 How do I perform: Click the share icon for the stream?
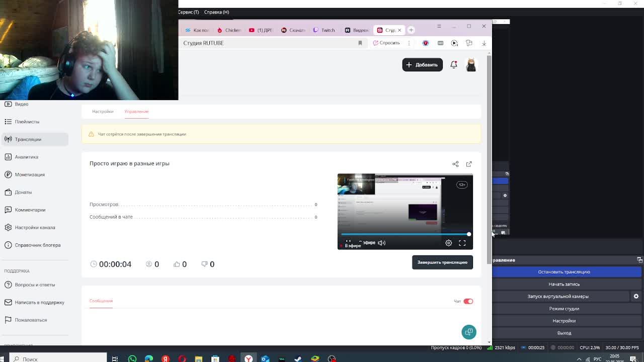(455, 164)
